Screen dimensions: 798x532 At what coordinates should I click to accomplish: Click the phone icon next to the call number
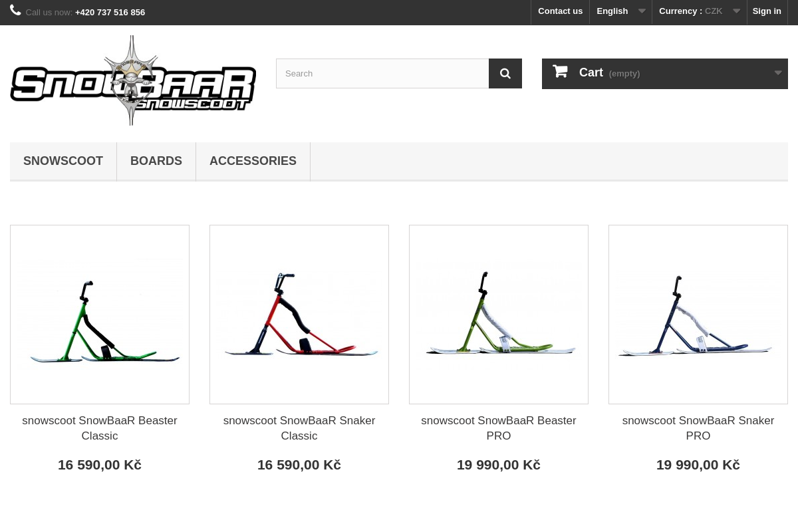(16, 10)
